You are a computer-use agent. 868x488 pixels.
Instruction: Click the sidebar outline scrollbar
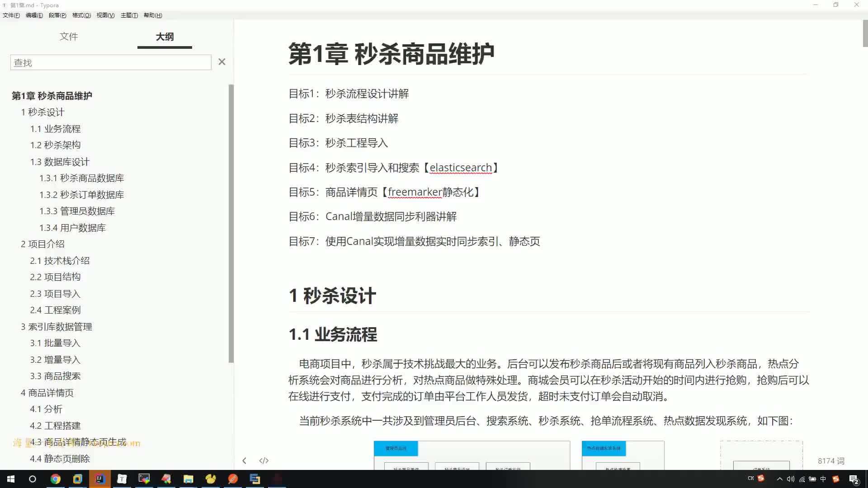pyautogui.click(x=231, y=224)
